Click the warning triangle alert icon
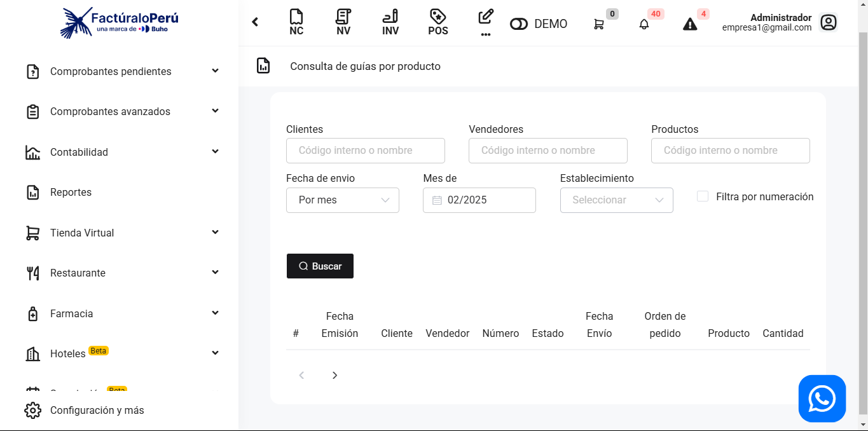 click(690, 24)
